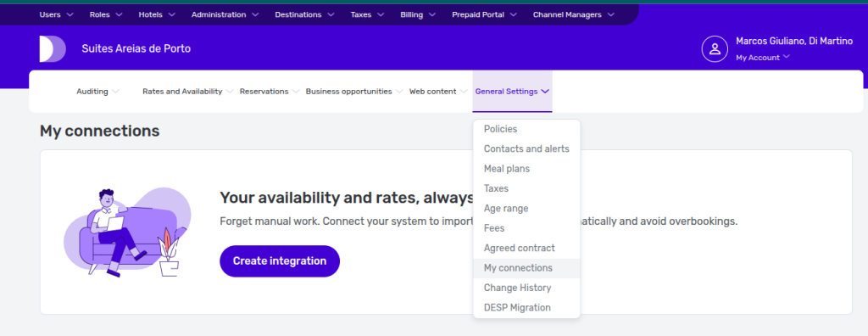Select Contacts and alerts menu item
Image resolution: width=868 pixels, height=336 pixels.
[x=526, y=149]
